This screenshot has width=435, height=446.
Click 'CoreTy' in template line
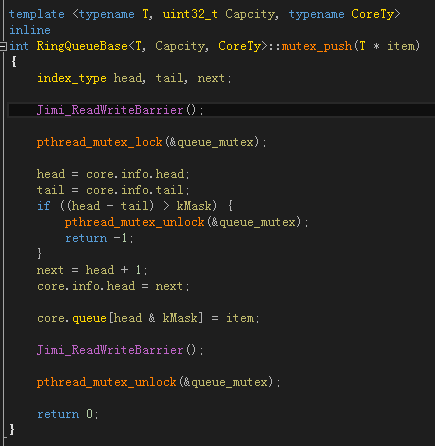click(372, 14)
